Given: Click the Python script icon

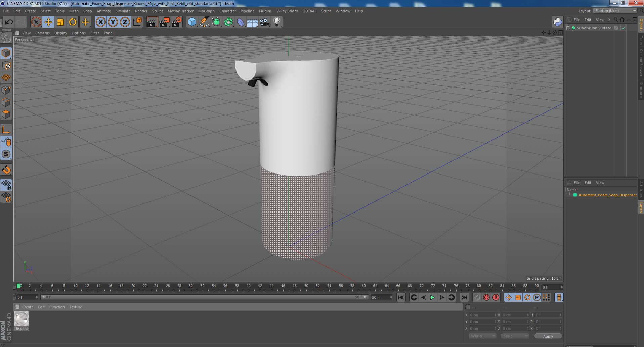Looking at the screenshot, I should pos(557,22).
